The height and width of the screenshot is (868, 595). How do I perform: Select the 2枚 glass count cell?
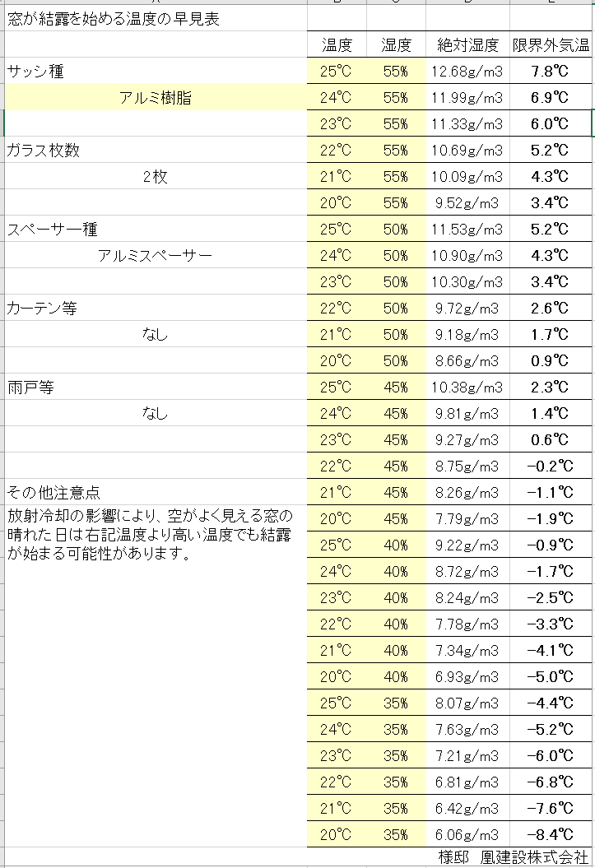click(x=156, y=177)
